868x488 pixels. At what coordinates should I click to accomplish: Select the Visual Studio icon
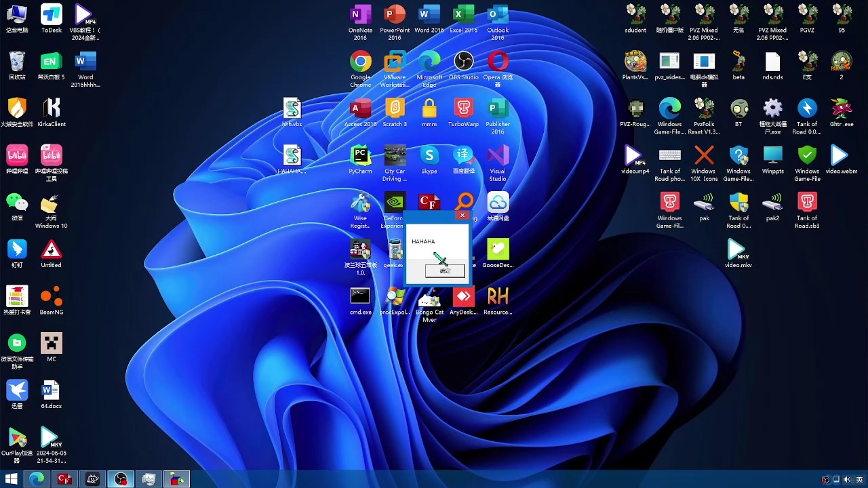tap(498, 162)
